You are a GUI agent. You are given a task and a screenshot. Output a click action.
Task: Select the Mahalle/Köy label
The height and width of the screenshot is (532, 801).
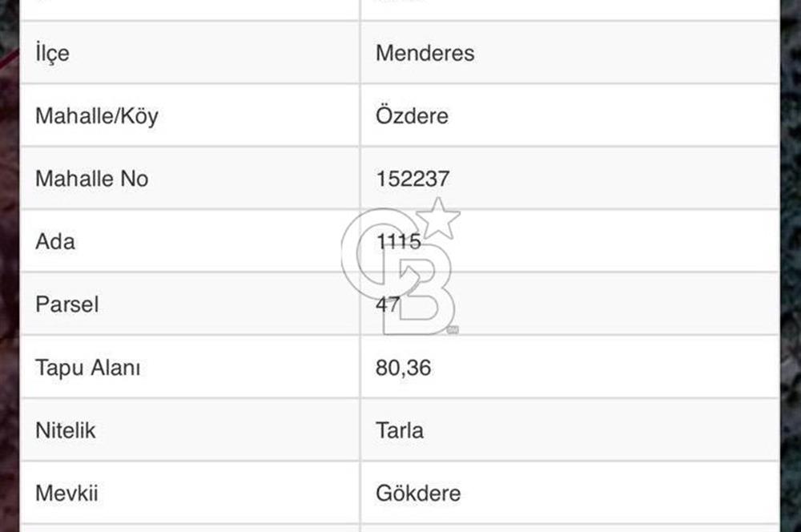96,116
